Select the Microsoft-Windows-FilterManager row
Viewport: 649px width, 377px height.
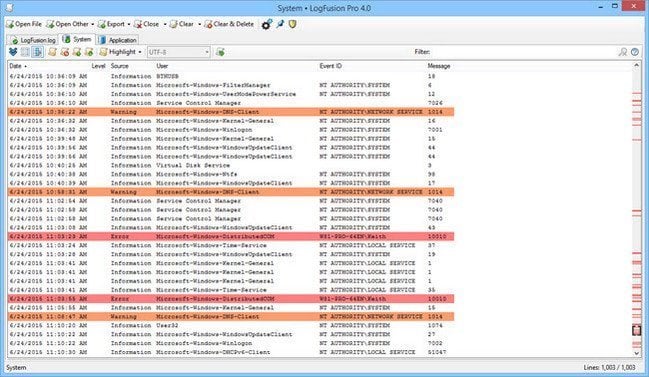(x=231, y=85)
